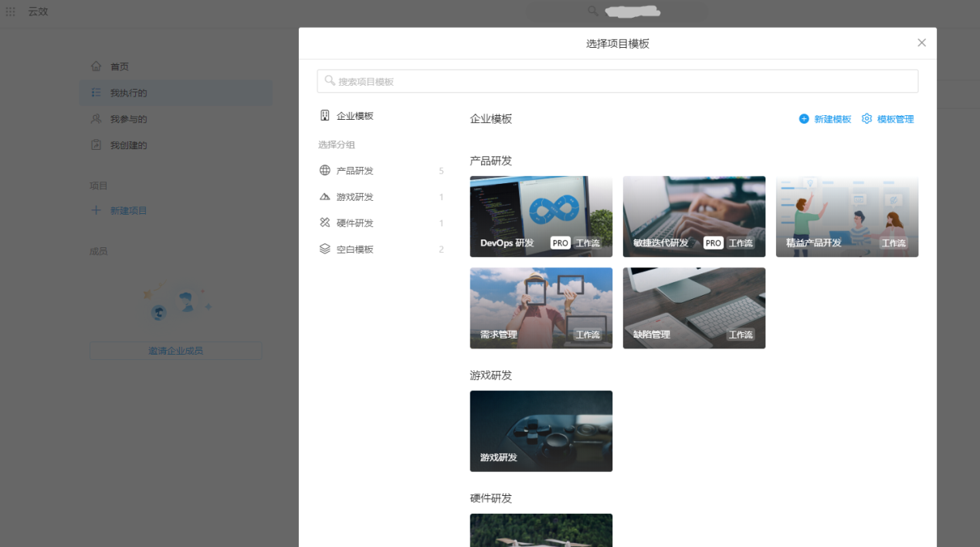Image resolution: width=980 pixels, height=547 pixels.
Task: Click the 邀请企业成员 button
Action: pos(176,351)
